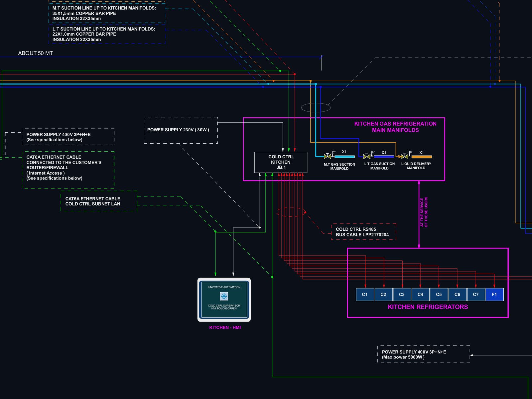The image size is (532, 399).
Task: Click the cyan M.T suction manifold bar
Action: click(344, 157)
